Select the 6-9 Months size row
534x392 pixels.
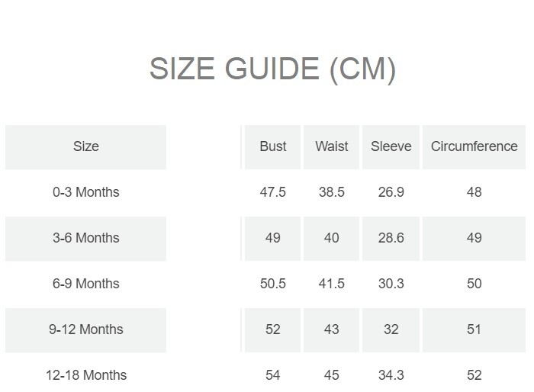click(86, 284)
